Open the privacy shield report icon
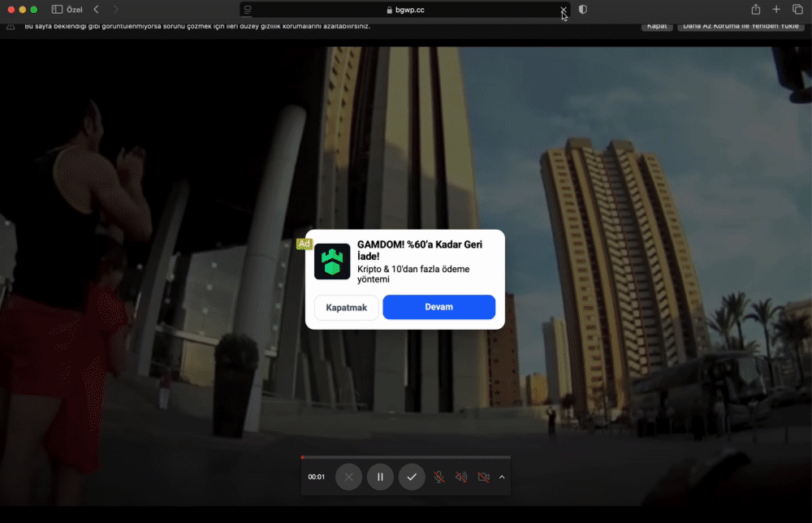The height and width of the screenshot is (523, 812). (x=582, y=9)
